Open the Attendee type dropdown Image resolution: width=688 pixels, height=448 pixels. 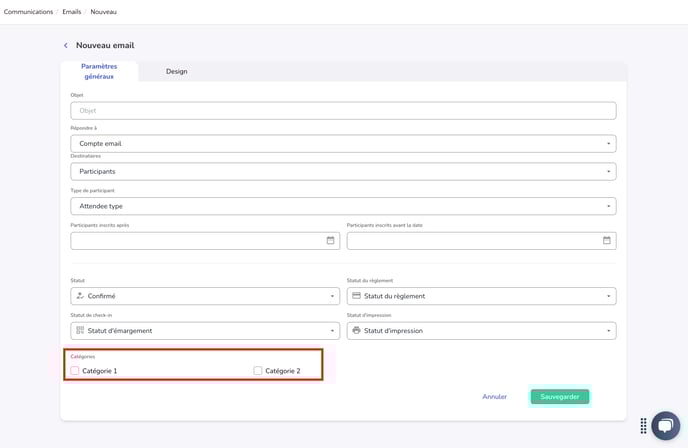click(343, 206)
